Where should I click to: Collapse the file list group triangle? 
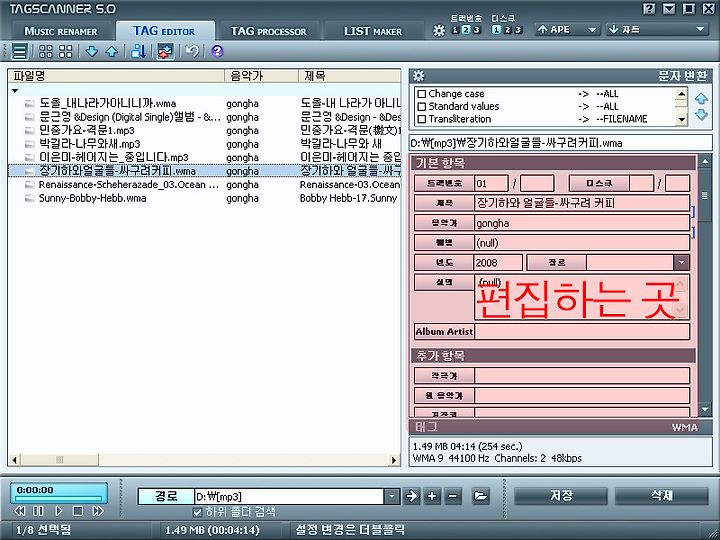[15, 91]
